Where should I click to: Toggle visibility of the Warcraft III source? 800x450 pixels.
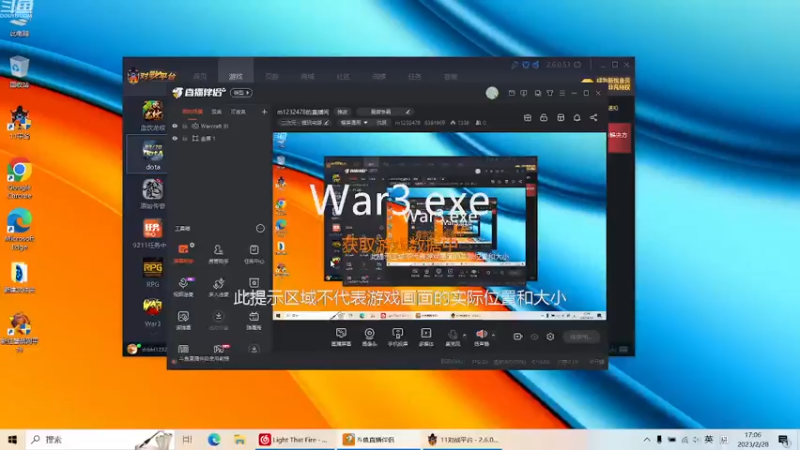(175, 126)
